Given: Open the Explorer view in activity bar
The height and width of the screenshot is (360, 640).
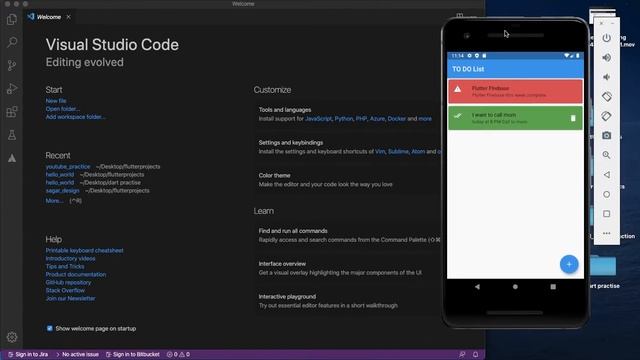Looking at the screenshot, I should (x=12, y=19).
